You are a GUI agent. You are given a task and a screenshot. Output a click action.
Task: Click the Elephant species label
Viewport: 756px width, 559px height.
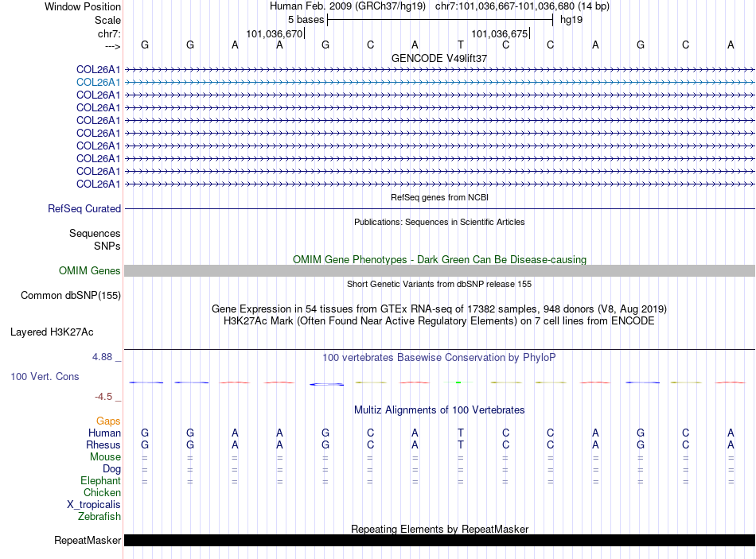pyautogui.click(x=100, y=480)
